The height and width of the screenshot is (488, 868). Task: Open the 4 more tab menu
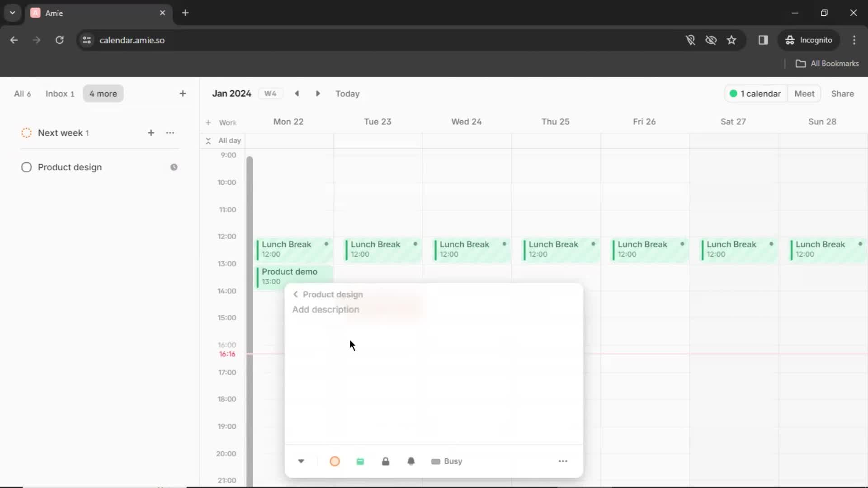click(x=103, y=94)
